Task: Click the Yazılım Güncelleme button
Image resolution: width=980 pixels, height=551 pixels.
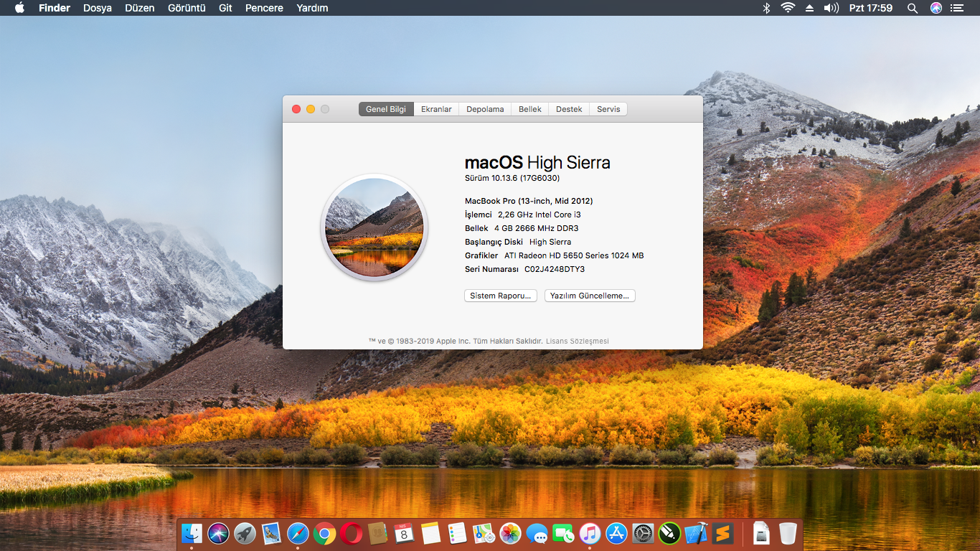Action: click(x=590, y=296)
